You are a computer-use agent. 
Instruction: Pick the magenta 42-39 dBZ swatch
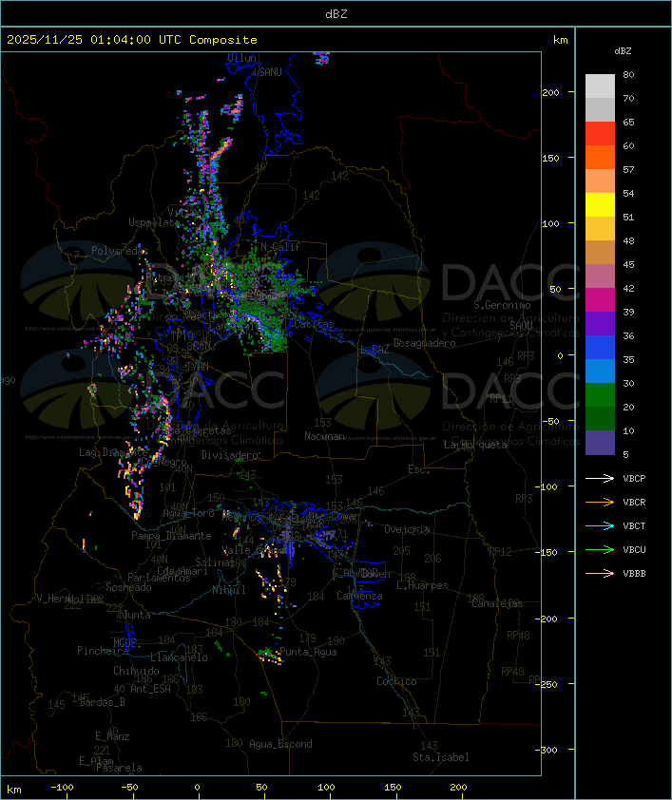600,299
